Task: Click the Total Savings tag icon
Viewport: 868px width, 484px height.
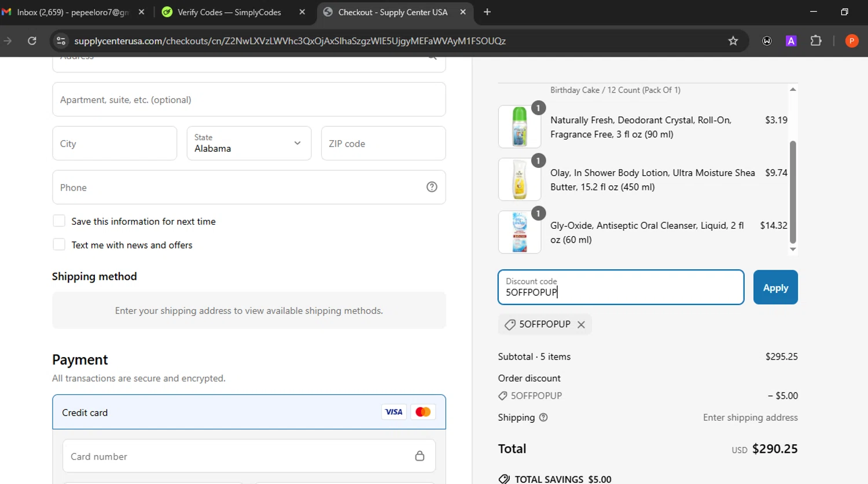Action: click(x=504, y=479)
